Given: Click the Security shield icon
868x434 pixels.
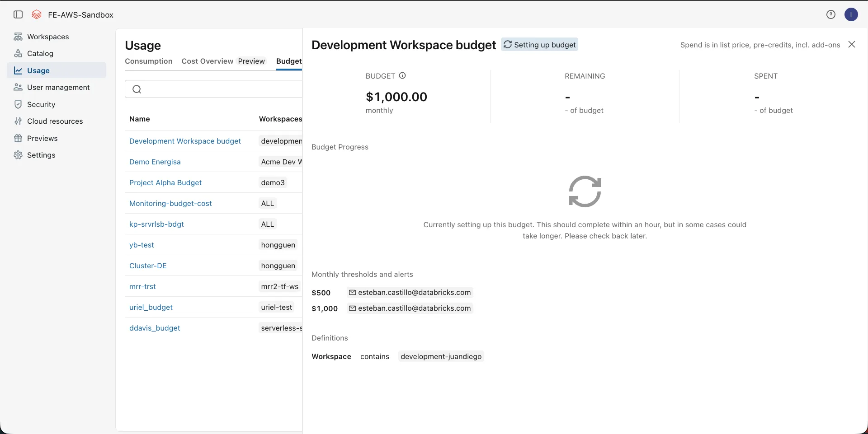Looking at the screenshot, I should click(x=18, y=104).
